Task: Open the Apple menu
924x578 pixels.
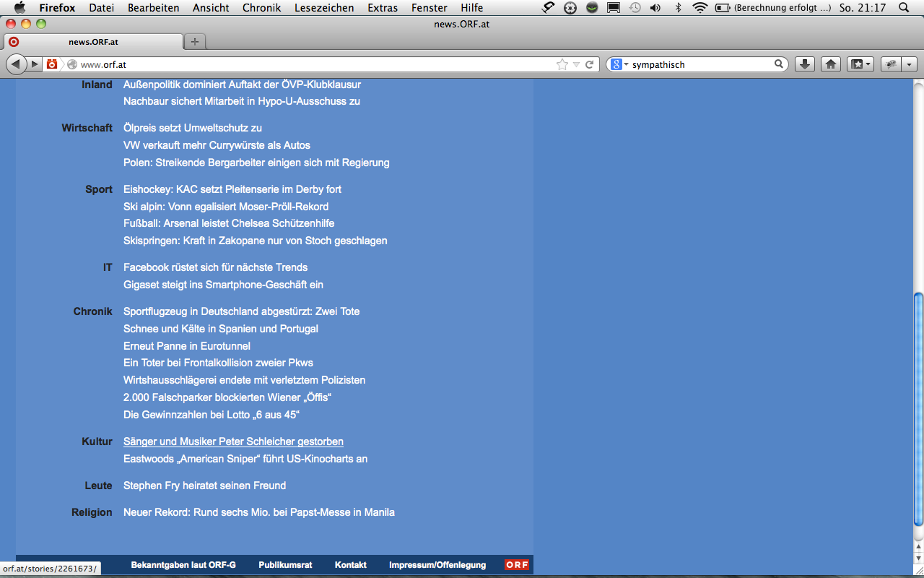Action: click(19, 8)
